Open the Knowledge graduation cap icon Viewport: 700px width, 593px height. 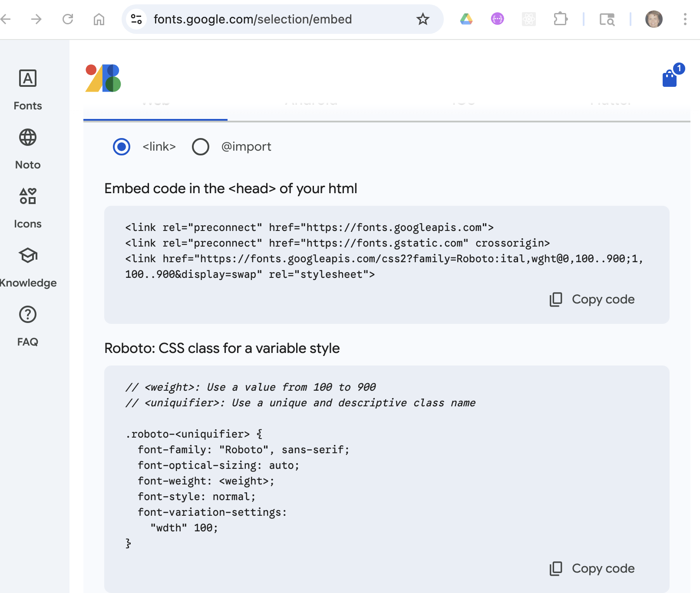[28, 255]
